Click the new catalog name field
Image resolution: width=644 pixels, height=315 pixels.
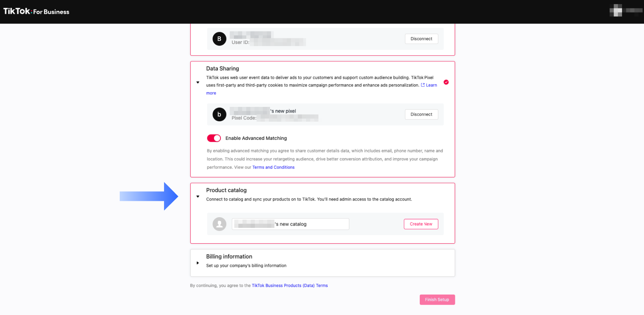pyautogui.click(x=290, y=224)
